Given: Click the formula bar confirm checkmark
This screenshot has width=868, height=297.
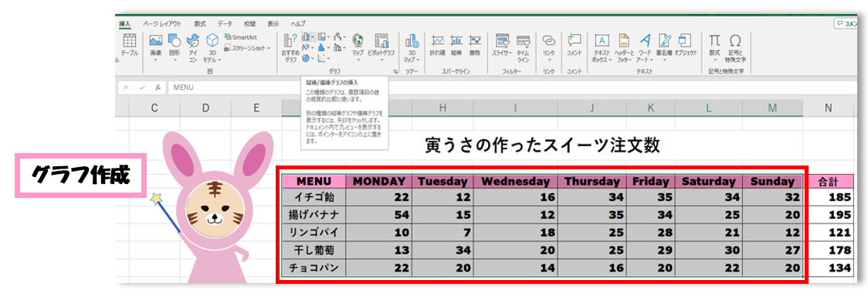Looking at the screenshot, I should 142,87.
